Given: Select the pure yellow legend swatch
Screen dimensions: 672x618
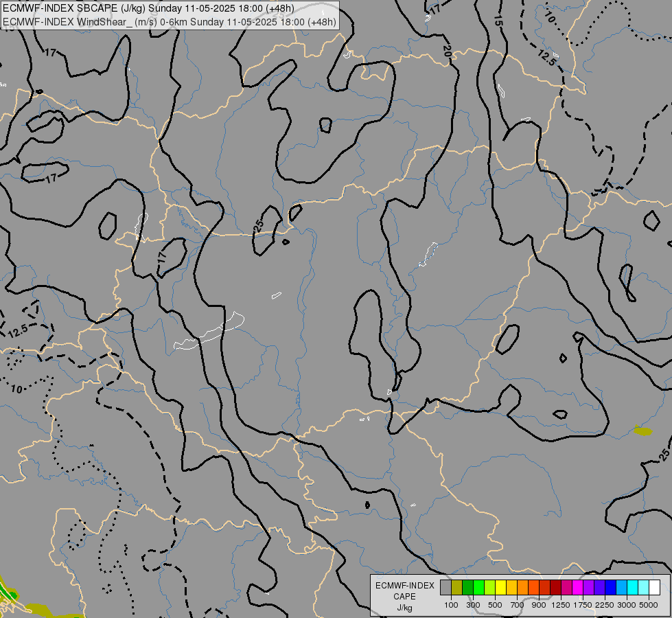Looking at the screenshot, I should pos(500,588).
